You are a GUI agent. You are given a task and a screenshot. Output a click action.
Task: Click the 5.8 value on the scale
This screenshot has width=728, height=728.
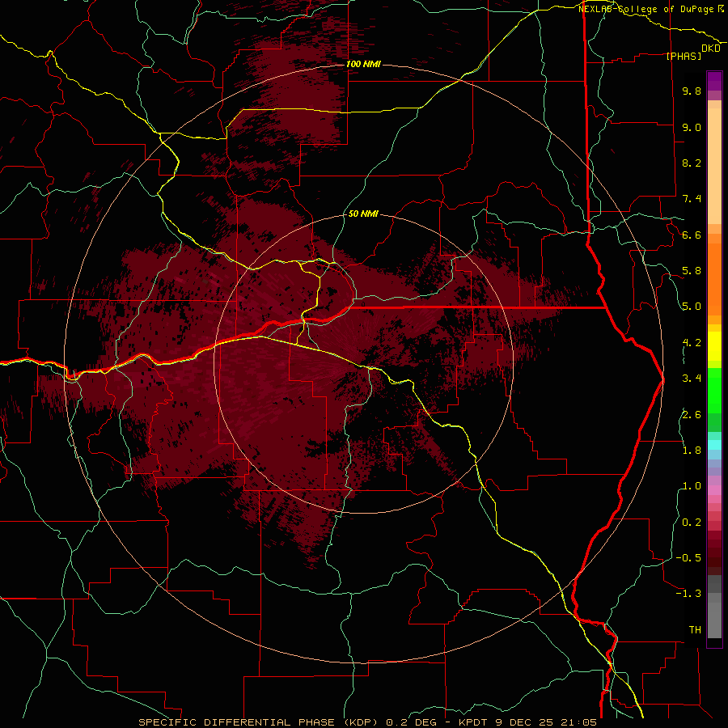tap(692, 271)
